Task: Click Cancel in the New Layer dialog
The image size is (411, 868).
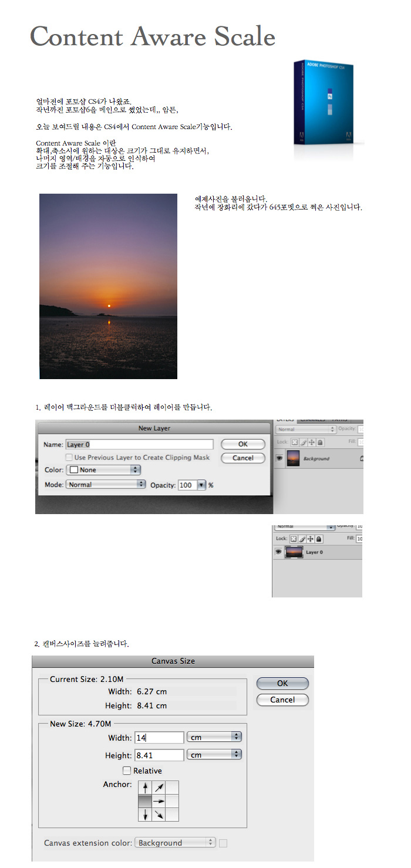Action: click(243, 458)
